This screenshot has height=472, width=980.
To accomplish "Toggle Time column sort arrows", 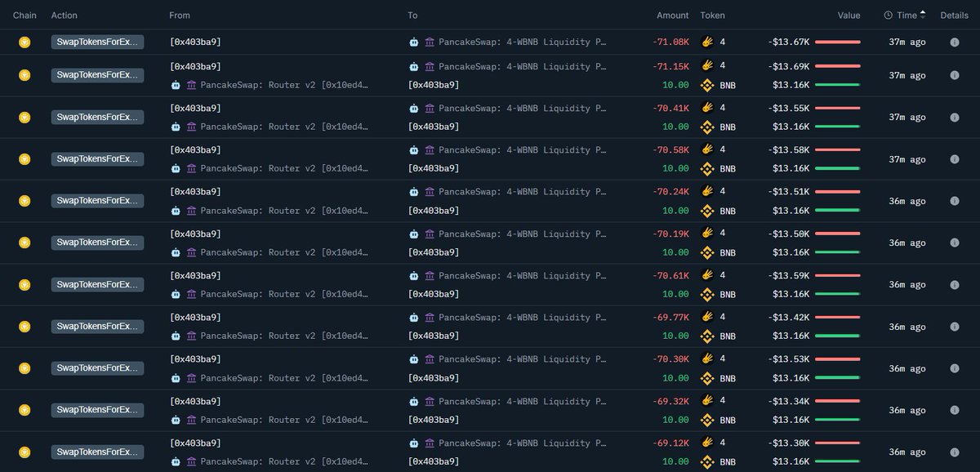I will coord(923,15).
